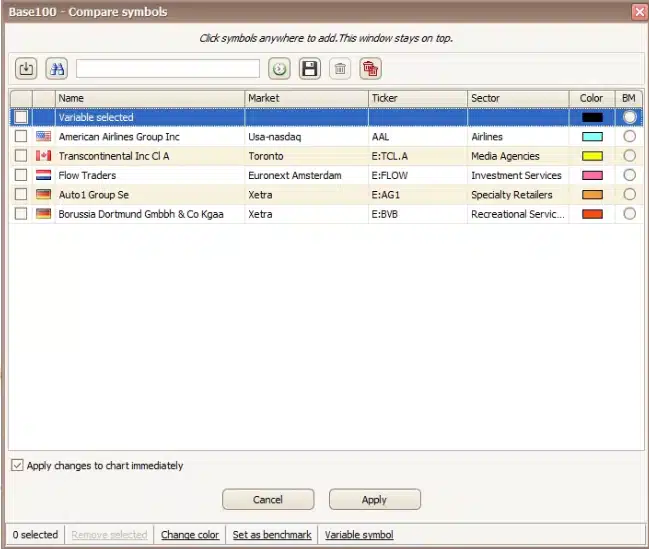
Task: Open the yellow color swatch for Transcontinental
Action: 592,156
